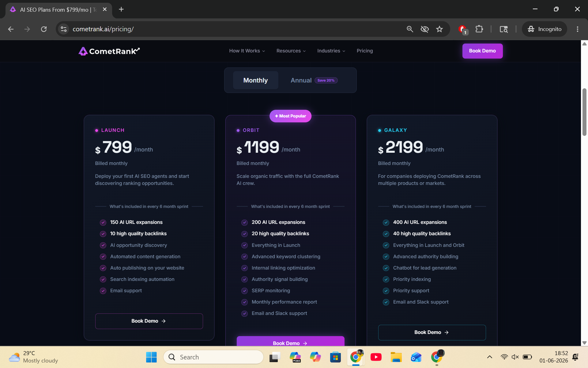Open the crossed-eye tracking protection icon
Screen dimensions: 588x368
(x=424, y=29)
